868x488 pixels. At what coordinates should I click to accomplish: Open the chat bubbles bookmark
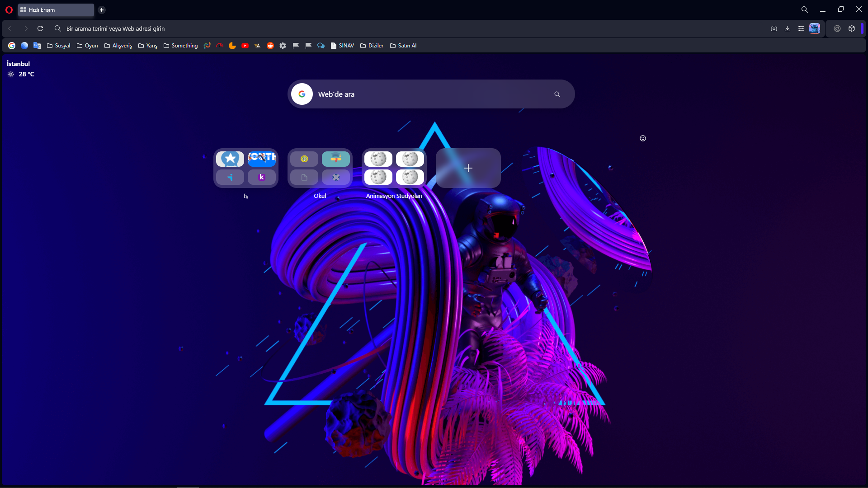[x=321, y=46]
